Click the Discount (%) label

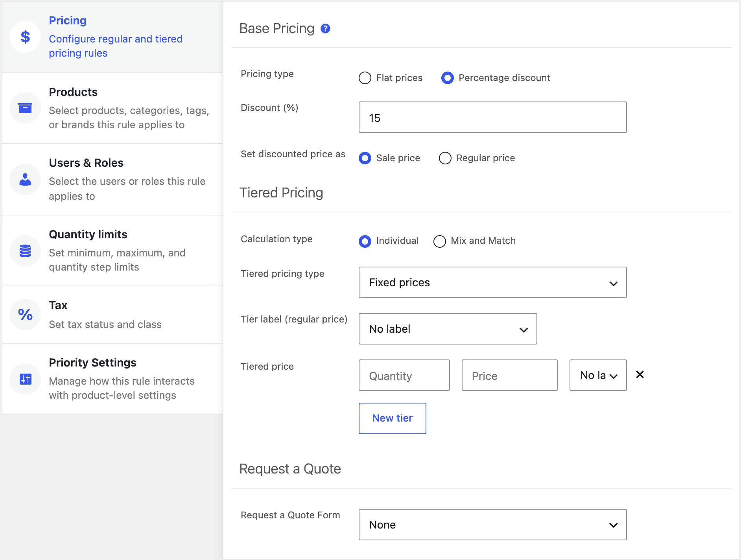click(x=269, y=108)
